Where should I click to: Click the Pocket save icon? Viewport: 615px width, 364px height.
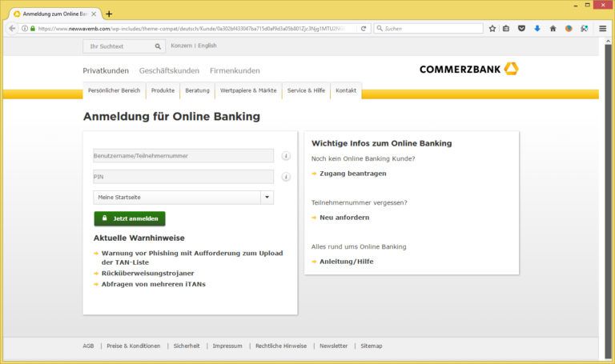tap(521, 29)
